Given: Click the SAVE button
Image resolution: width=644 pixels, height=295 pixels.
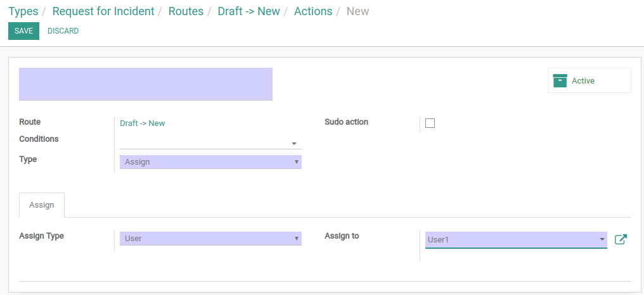Looking at the screenshot, I should 24,31.
